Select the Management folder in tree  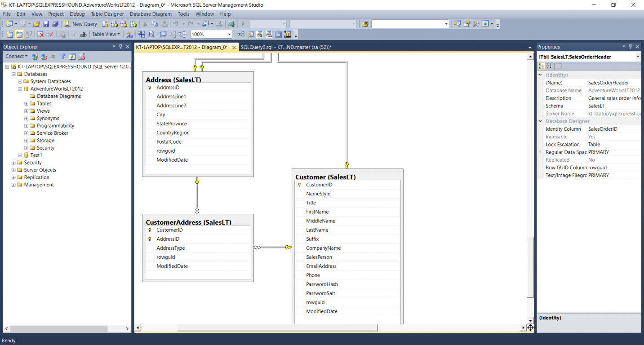(x=39, y=185)
